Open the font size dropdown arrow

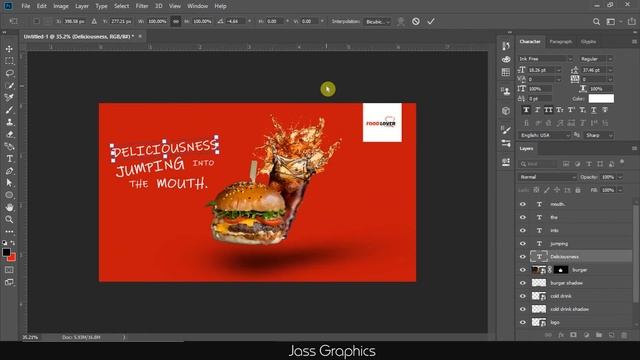click(x=558, y=70)
